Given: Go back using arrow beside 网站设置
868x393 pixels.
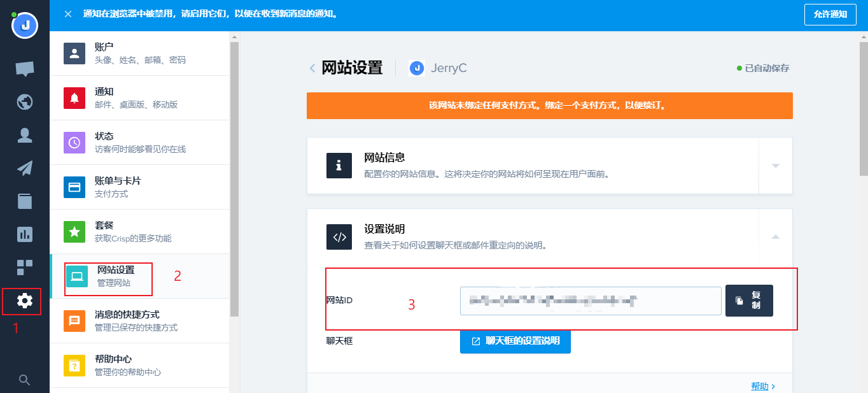Looking at the screenshot, I should click(x=312, y=68).
